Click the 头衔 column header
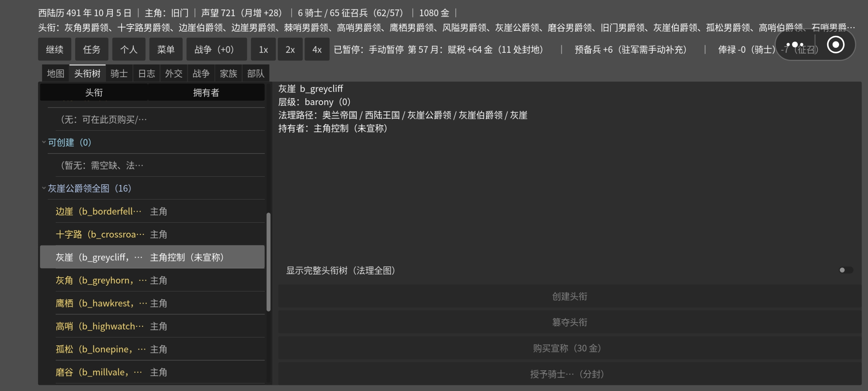The height and width of the screenshot is (391, 868). tap(94, 92)
